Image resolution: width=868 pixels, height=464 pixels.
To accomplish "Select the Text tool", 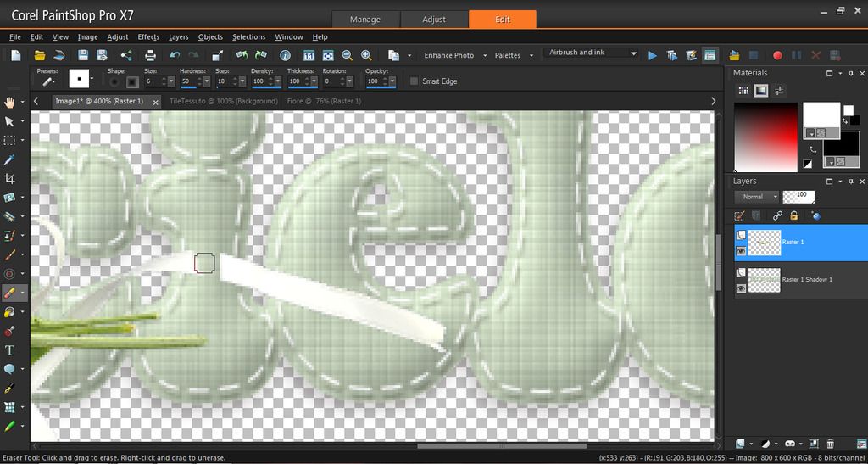I will pyautogui.click(x=9, y=350).
